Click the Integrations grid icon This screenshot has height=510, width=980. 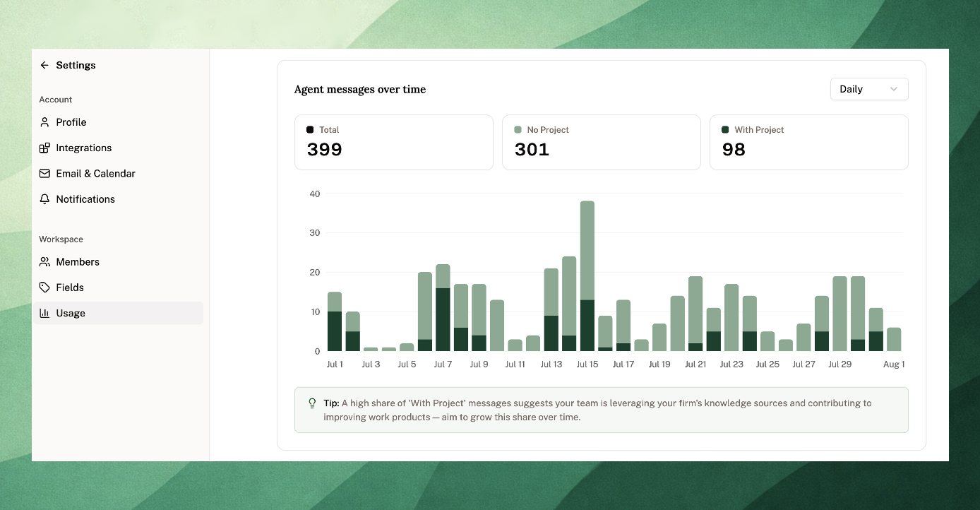coord(44,148)
